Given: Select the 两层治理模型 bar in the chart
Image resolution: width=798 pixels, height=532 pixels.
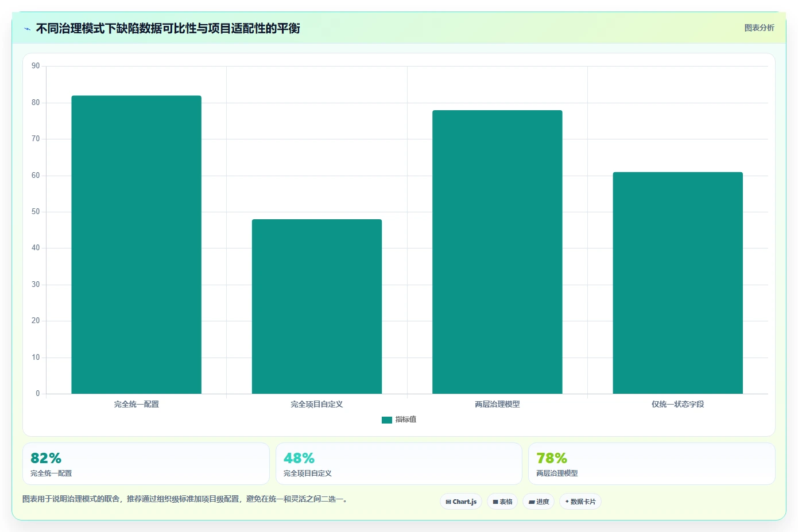Looking at the screenshot, I should pos(497,252).
